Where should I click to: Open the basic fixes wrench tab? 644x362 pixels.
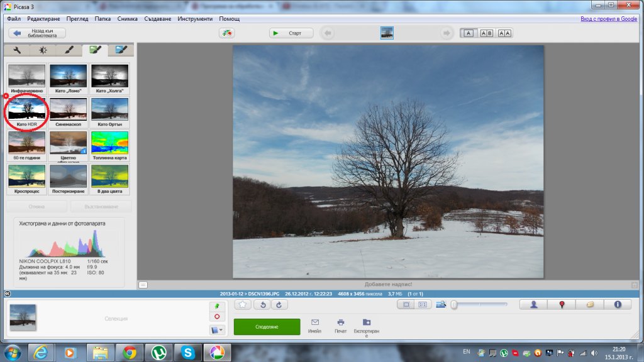point(17,50)
